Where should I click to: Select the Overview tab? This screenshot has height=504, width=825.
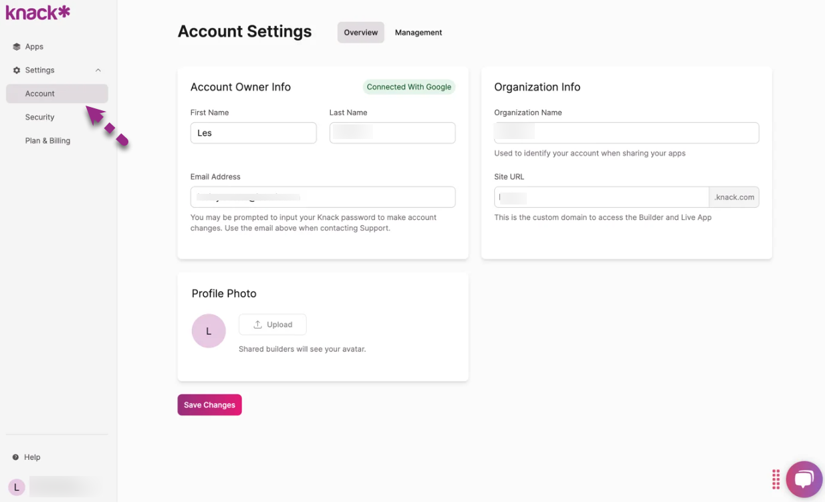360,33
